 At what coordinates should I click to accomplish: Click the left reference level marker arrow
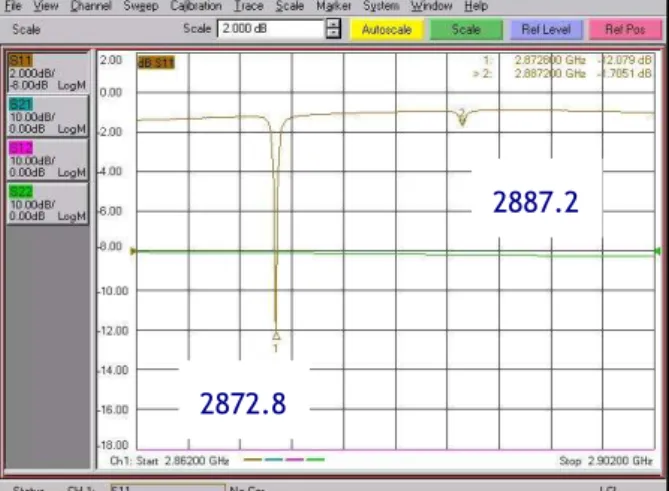click(x=133, y=251)
